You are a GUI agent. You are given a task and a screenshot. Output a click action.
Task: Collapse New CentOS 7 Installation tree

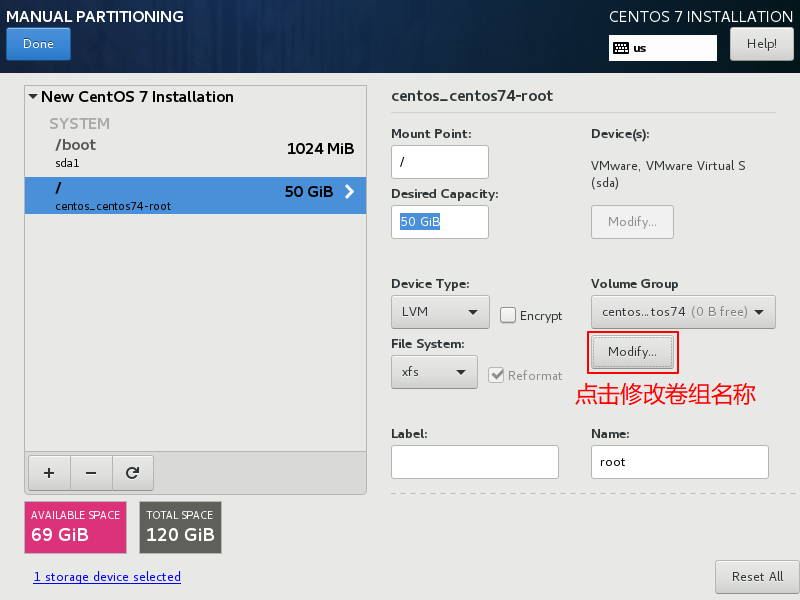click(x=33, y=96)
